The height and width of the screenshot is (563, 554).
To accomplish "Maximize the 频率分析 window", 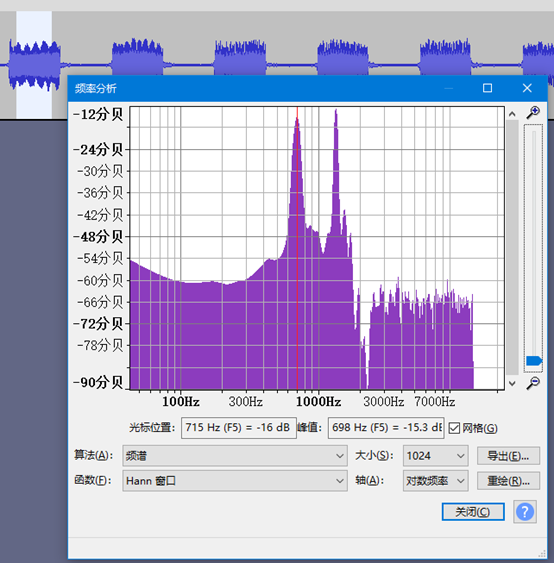I will (x=487, y=88).
